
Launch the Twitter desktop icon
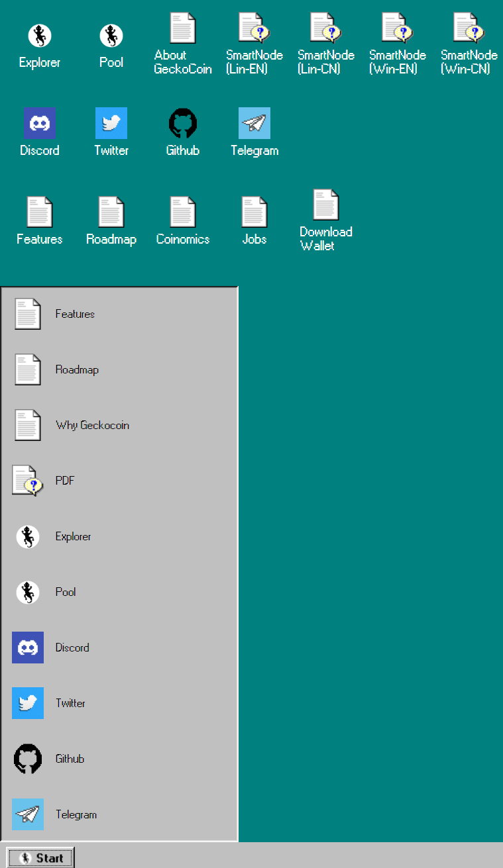tap(111, 123)
